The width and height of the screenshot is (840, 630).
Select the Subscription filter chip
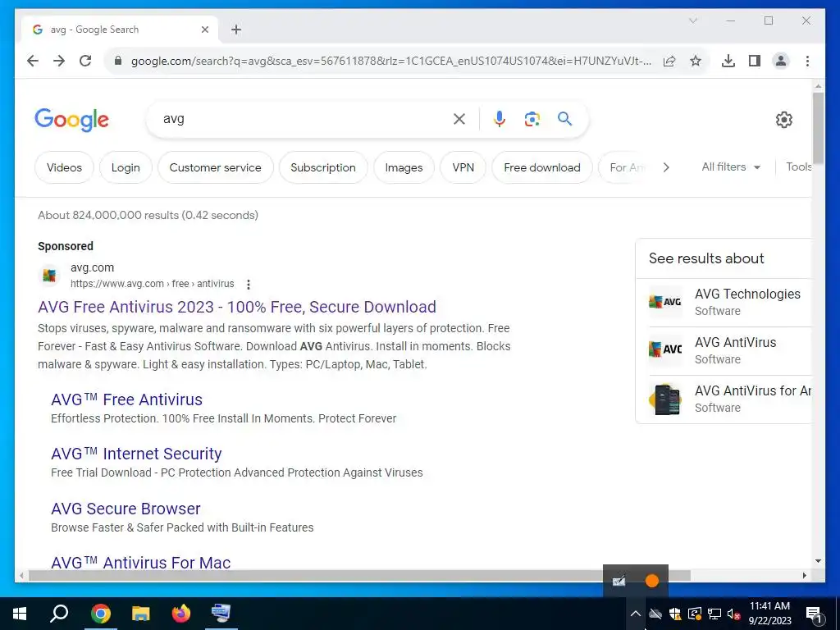pyautogui.click(x=323, y=167)
